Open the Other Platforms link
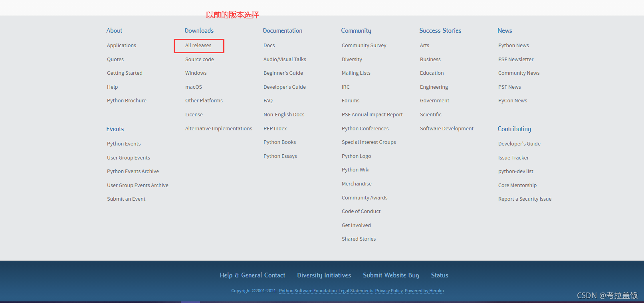Viewport: 644px width, 303px height. tap(204, 101)
